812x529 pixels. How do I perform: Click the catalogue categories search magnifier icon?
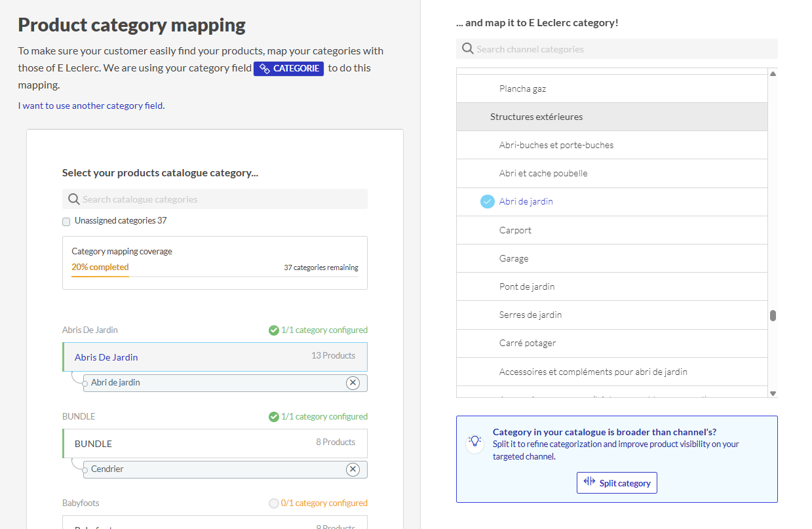74,199
